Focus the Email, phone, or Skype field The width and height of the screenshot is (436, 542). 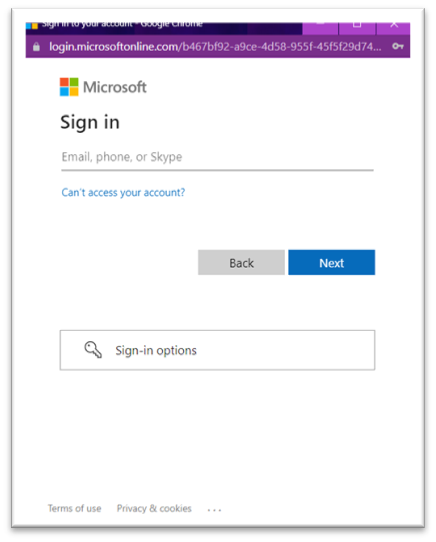pos(217,158)
